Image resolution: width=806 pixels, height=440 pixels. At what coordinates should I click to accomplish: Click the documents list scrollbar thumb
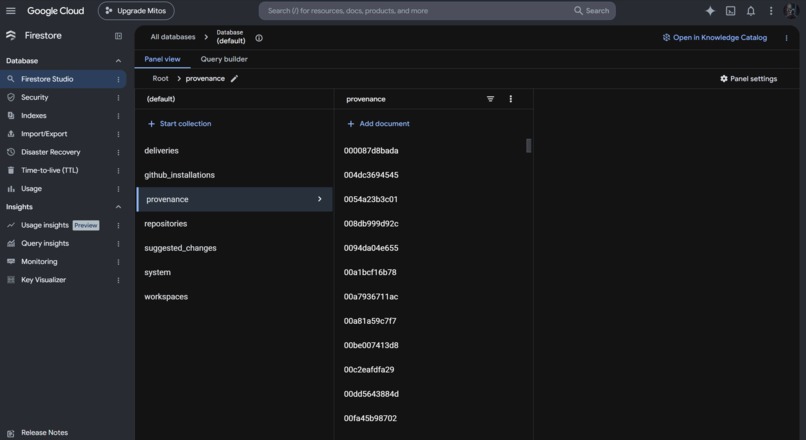point(528,145)
